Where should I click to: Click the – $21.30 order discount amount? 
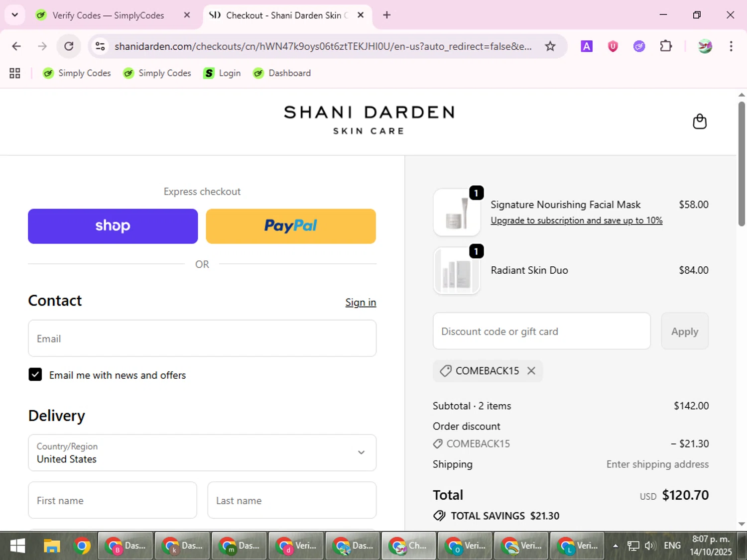tap(690, 444)
